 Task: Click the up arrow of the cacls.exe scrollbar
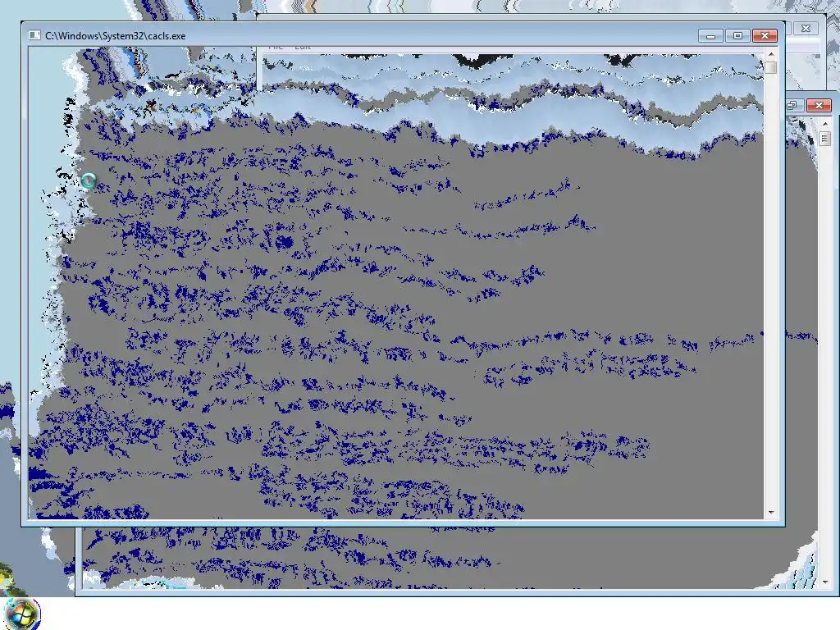tap(771, 54)
